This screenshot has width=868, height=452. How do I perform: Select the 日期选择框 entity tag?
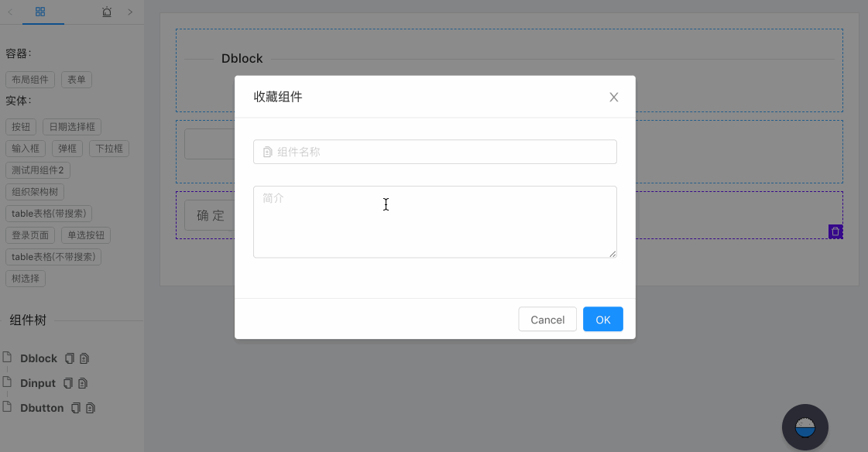pyautogui.click(x=72, y=127)
